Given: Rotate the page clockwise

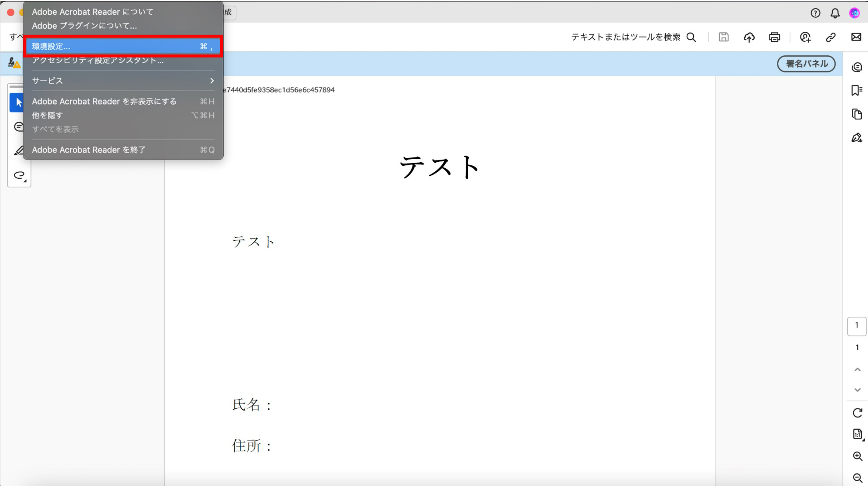Looking at the screenshot, I should coord(858,412).
